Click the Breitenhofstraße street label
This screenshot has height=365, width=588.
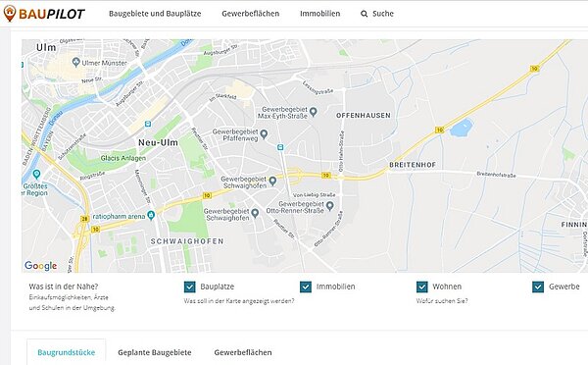coord(496,175)
